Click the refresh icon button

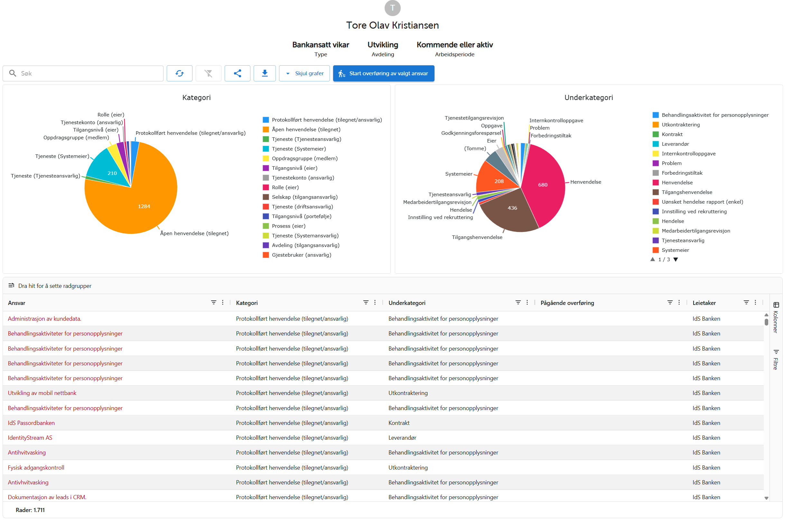click(x=179, y=73)
